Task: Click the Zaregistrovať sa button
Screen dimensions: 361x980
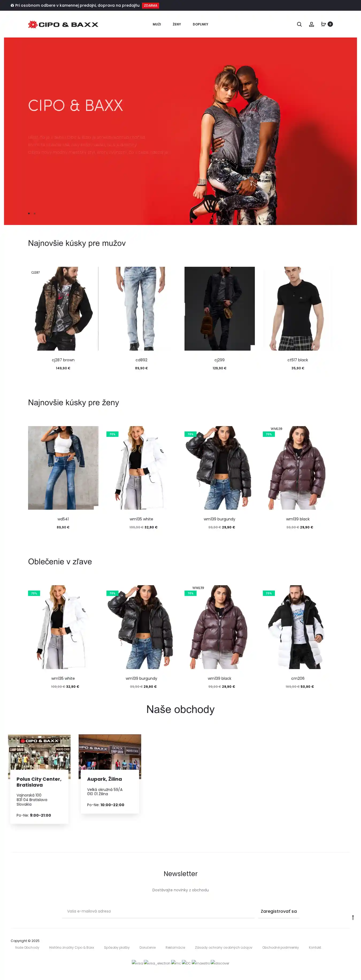Action: click(x=279, y=911)
